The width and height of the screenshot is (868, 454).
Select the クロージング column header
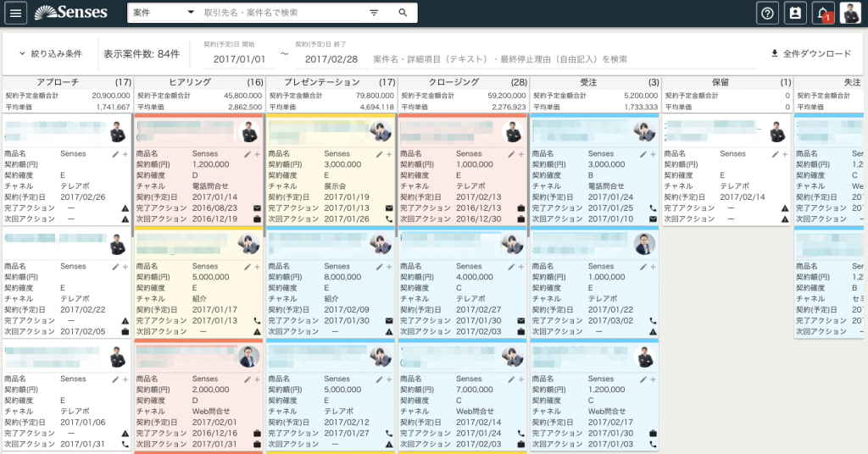[464, 82]
